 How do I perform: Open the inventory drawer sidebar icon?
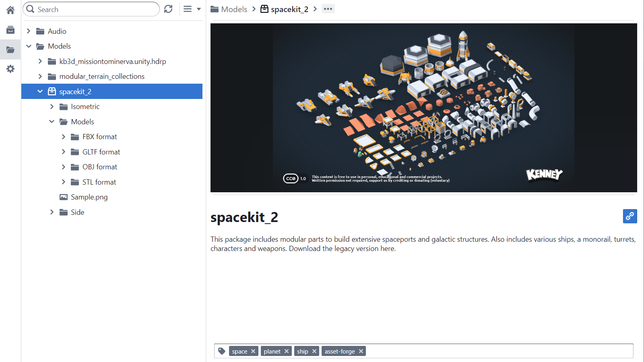pos(10,30)
